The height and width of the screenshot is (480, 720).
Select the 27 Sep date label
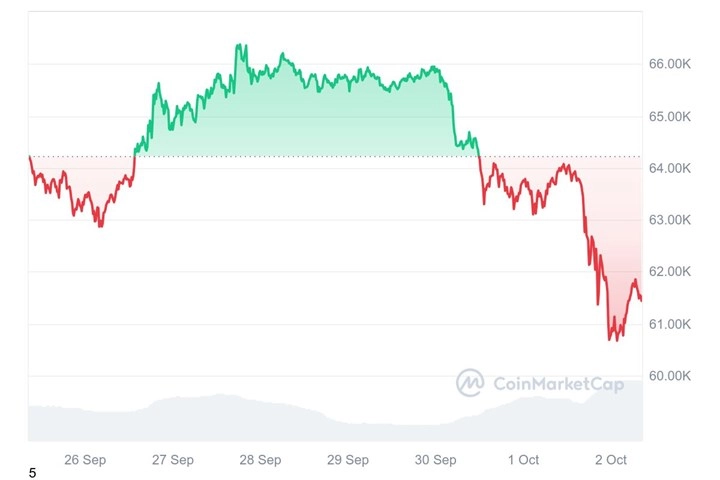173,460
